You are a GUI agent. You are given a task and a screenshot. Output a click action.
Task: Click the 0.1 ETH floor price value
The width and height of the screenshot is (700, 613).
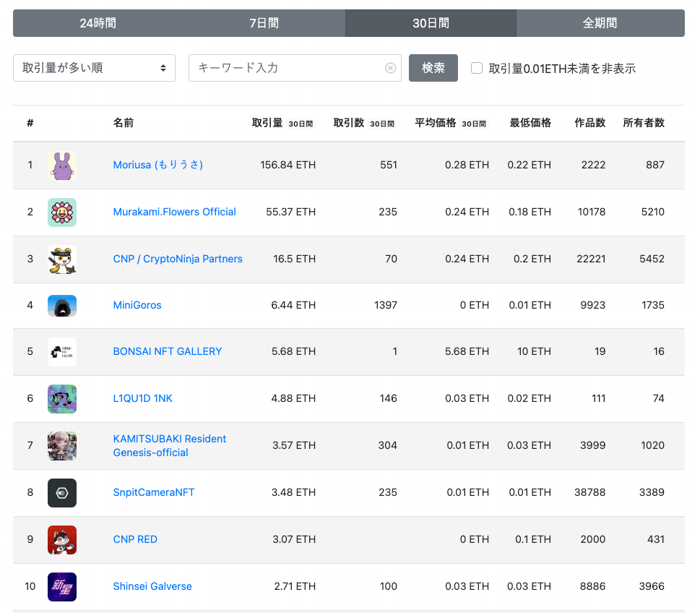click(533, 539)
